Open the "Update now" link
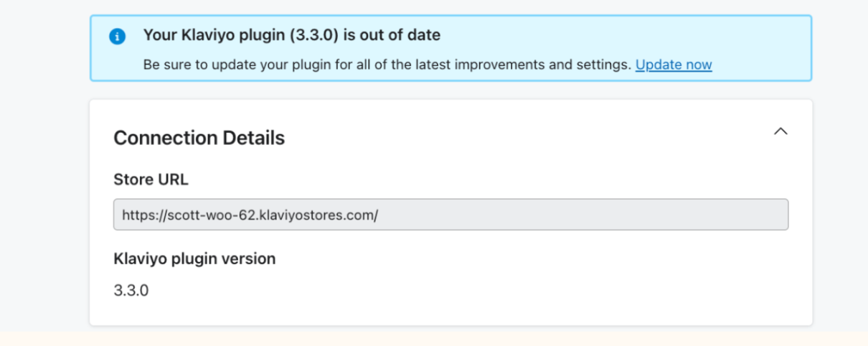 pyautogui.click(x=673, y=65)
